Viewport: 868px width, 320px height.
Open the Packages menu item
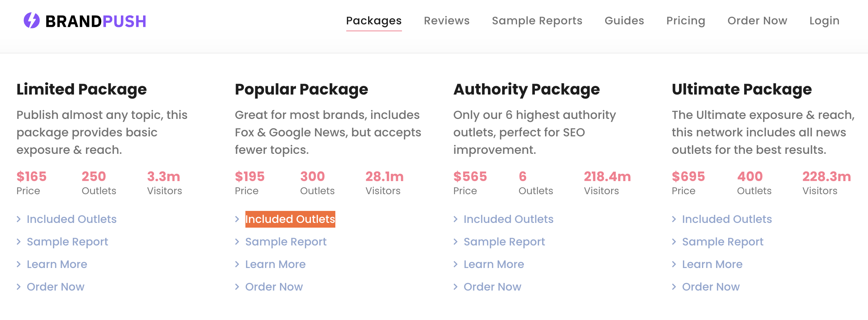[374, 21]
